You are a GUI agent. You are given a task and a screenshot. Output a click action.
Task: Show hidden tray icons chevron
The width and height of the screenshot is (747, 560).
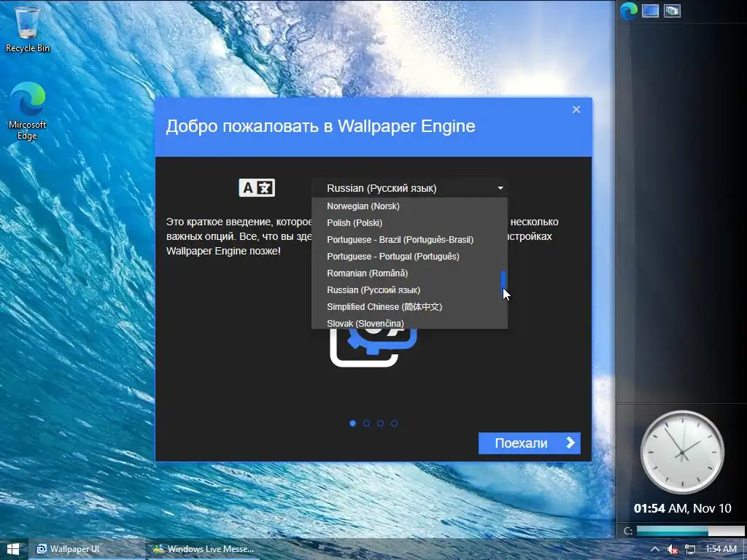[x=655, y=549]
